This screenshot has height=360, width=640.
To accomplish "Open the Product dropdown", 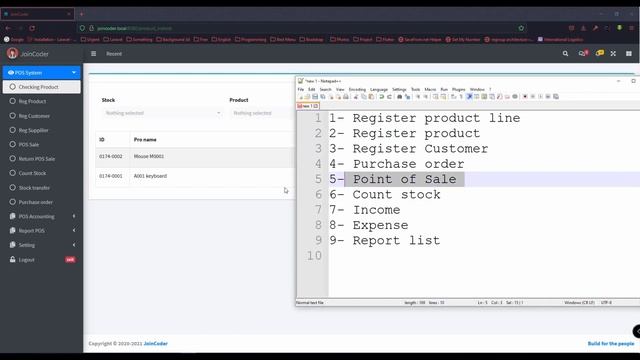I will (x=261, y=113).
